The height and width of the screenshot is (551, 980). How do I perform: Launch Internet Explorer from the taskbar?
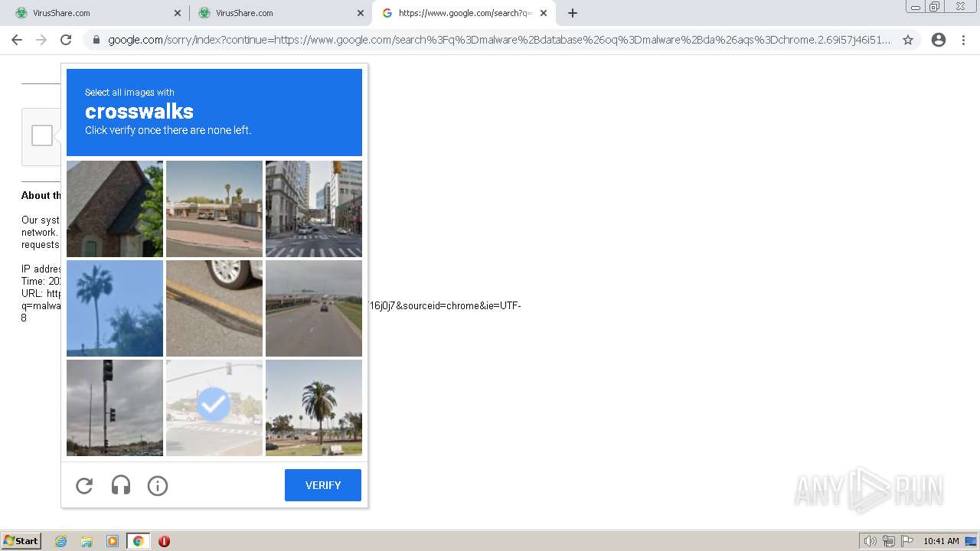(61, 541)
